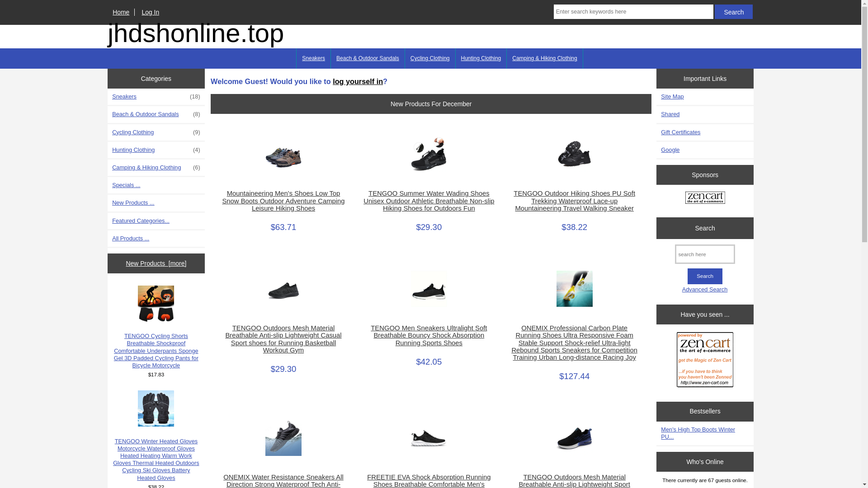Screen dimensions: 868x488
Task: Open TENGOO Summer Water Wading Shoes title
Action: (x=429, y=201)
